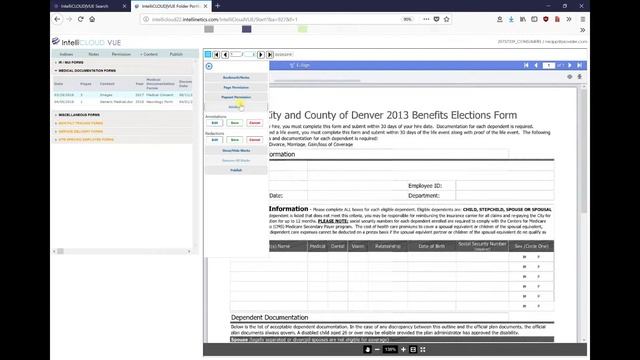Bookmark this page with star icon
The image size is (640, 360).
[447, 19]
